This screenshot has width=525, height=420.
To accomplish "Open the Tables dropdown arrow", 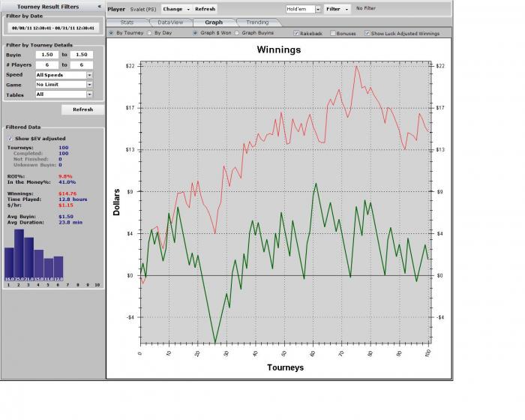I will (x=89, y=94).
